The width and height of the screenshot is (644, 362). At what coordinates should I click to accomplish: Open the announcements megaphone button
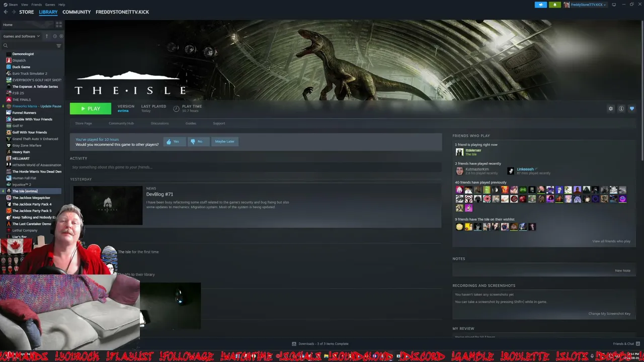(x=541, y=5)
